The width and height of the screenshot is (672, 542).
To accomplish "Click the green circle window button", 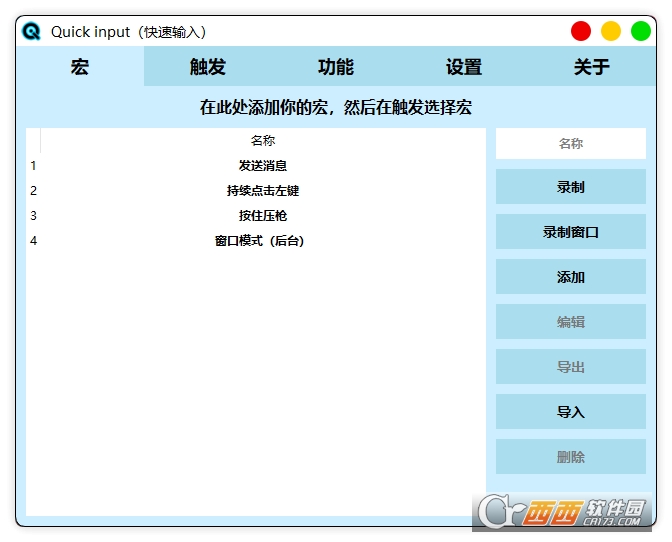I will coord(641,31).
